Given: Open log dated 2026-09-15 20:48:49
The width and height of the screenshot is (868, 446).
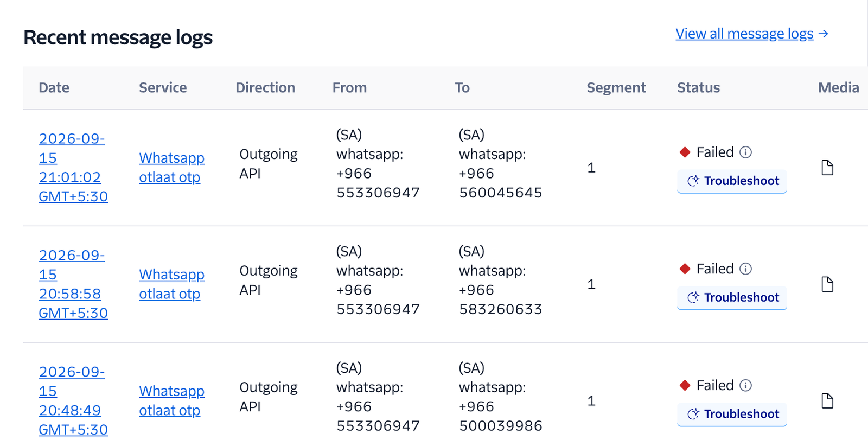Looking at the screenshot, I should [x=73, y=401].
